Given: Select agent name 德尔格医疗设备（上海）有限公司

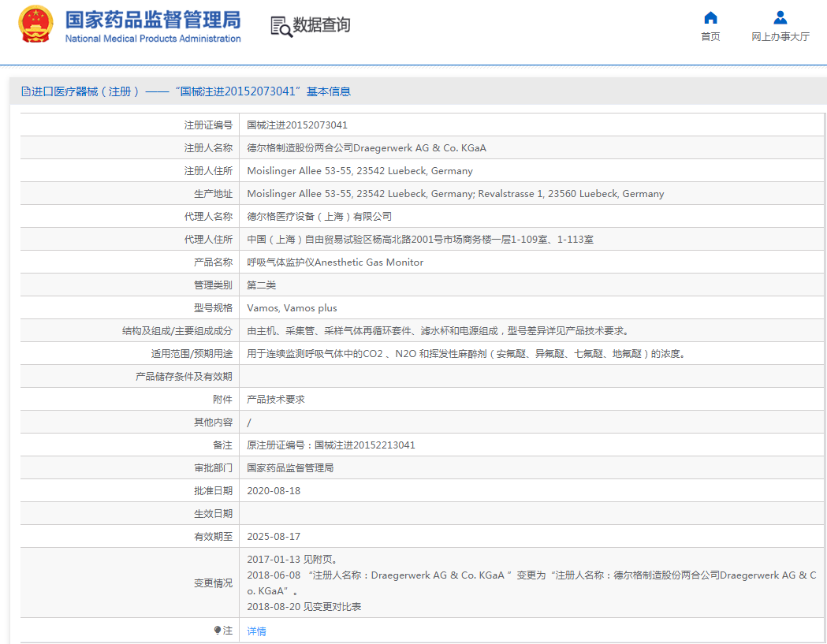Looking at the screenshot, I should (319, 216).
